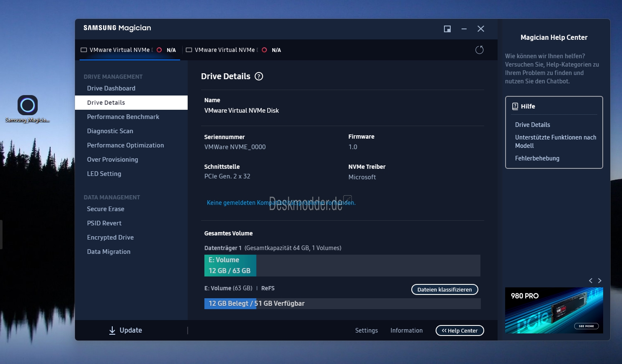The height and width of the screenshot is (364, 622).
Task: Open Drive Dashboard in sidebar
Action: pos(131,88)
